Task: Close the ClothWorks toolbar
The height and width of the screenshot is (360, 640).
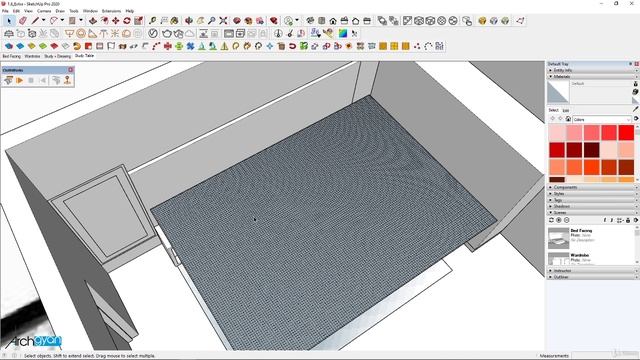Action: point(71,70)
